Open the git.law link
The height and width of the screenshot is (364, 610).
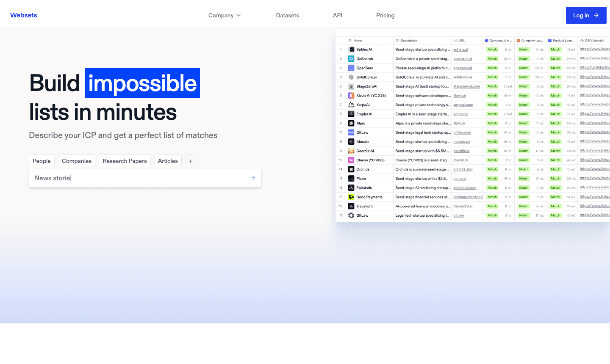(x=459, y=215)
